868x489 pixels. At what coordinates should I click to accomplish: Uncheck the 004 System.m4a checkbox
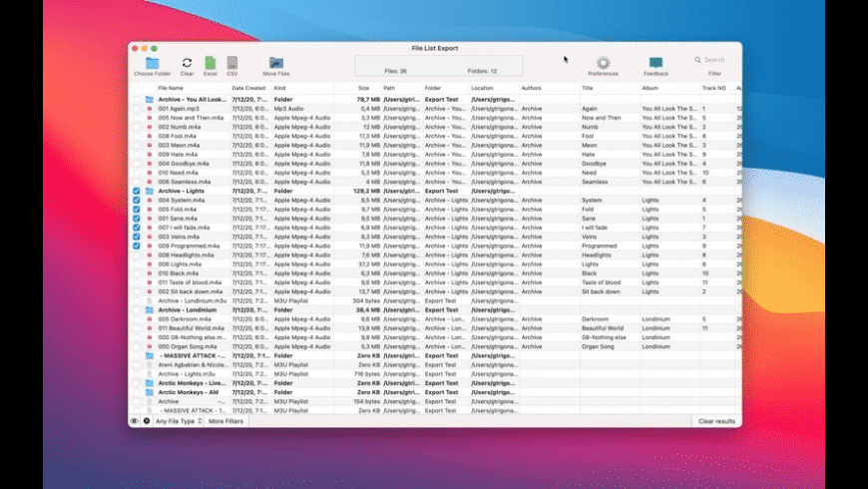click(x=136, y=200)
